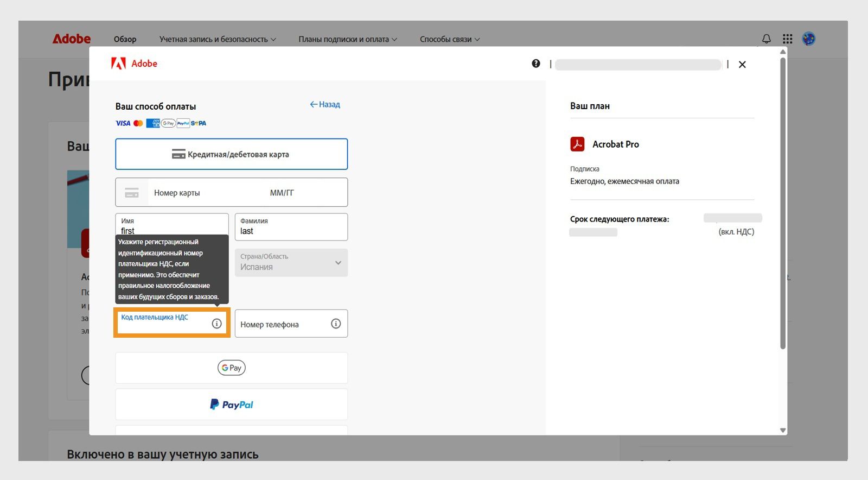Click the Acrobat Pro plan name

tap(616, 144)
